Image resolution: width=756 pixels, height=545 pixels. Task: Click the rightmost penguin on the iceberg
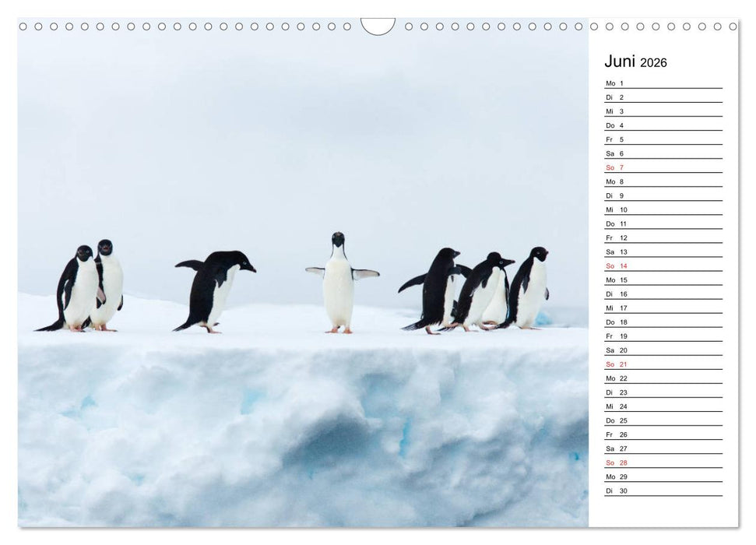tap(532, 288)
